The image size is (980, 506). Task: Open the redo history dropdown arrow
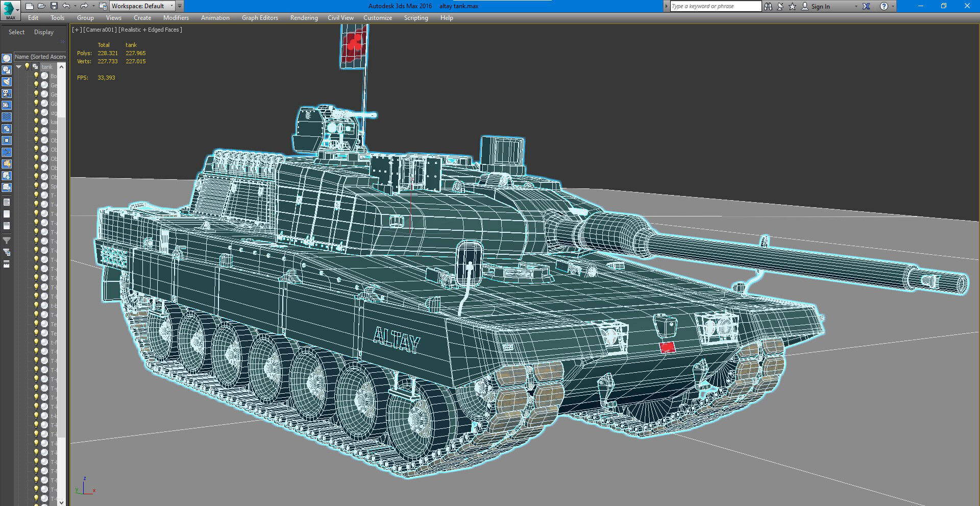pyautogui.click(x=93, y=6)
